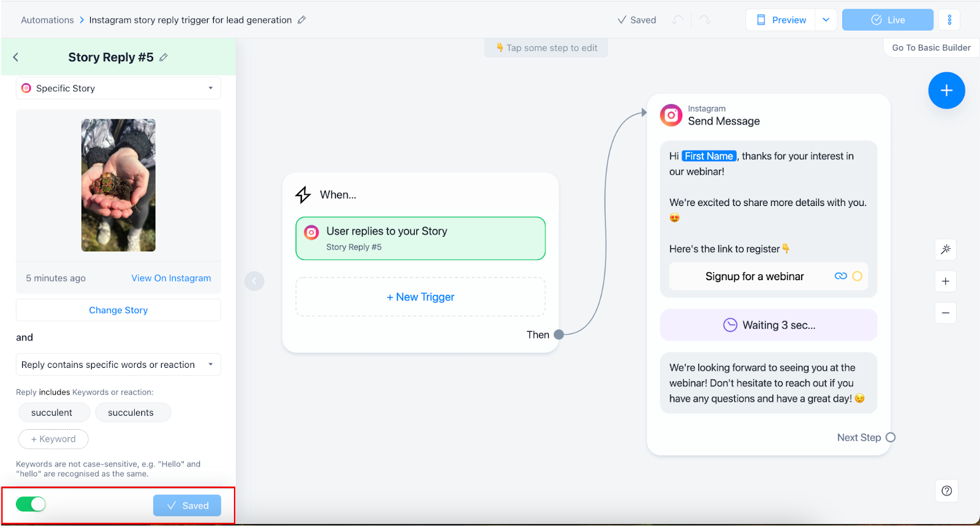Click the magic wand auto-arrange icon
This screenshot has height=526, width=980.
click(946, 250)
